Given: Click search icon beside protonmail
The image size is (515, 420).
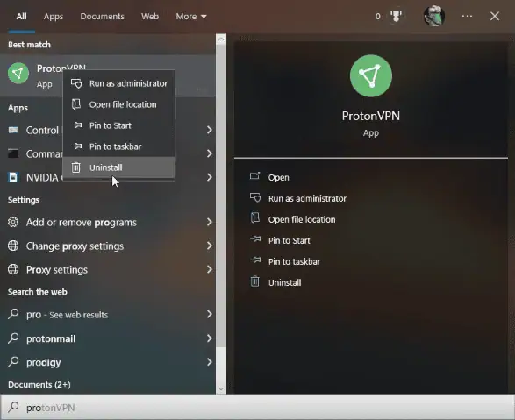Looking at the screenshot, I should [x=13, y=338].
